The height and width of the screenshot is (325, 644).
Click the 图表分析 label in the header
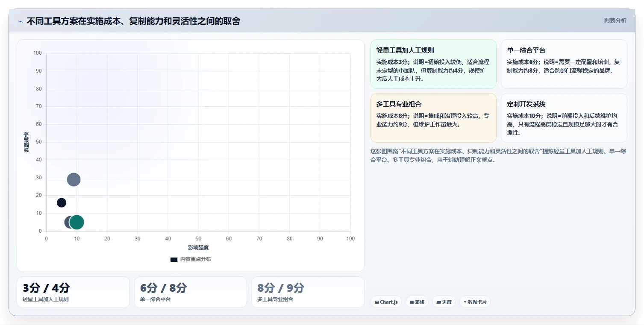615,20
